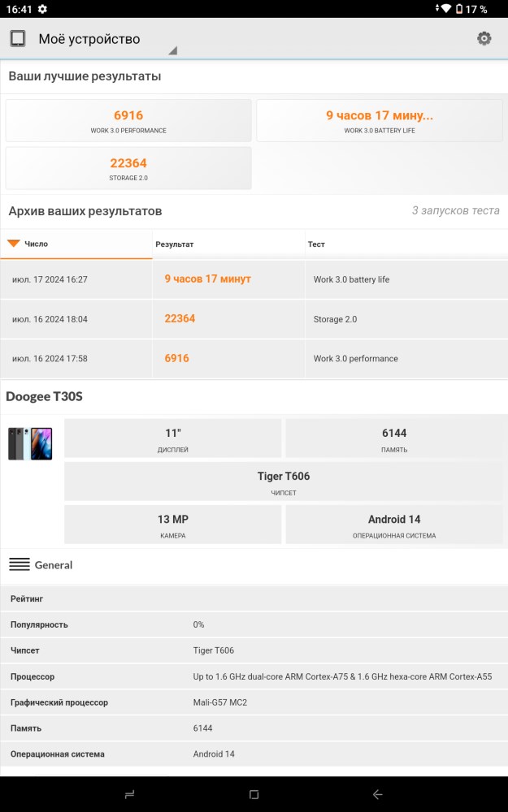
Task: Tap the 11" ДИСПЛЕЙ spec tile
Action: [x=172, y=438]
